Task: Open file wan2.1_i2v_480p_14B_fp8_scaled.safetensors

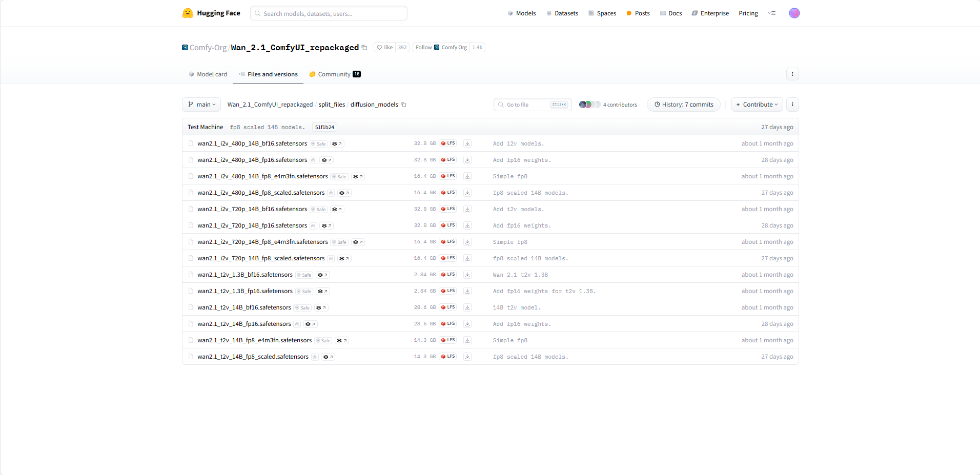Action: (261, 193)
